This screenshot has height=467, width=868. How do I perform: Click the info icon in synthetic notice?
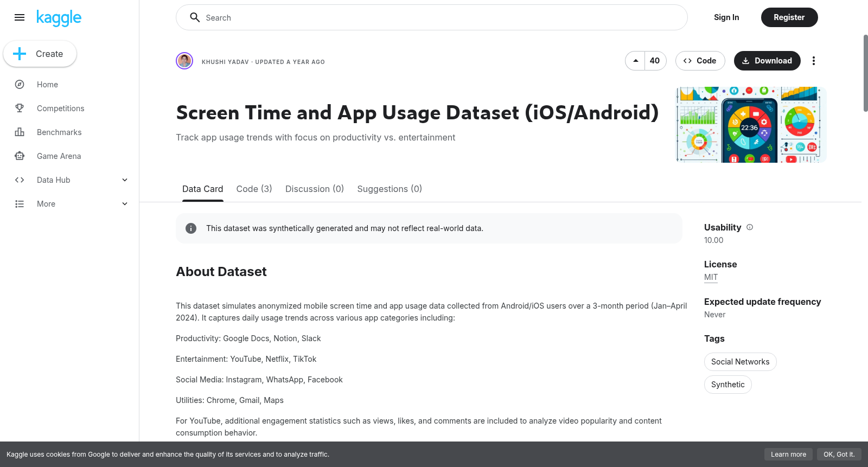click(191, 228)
